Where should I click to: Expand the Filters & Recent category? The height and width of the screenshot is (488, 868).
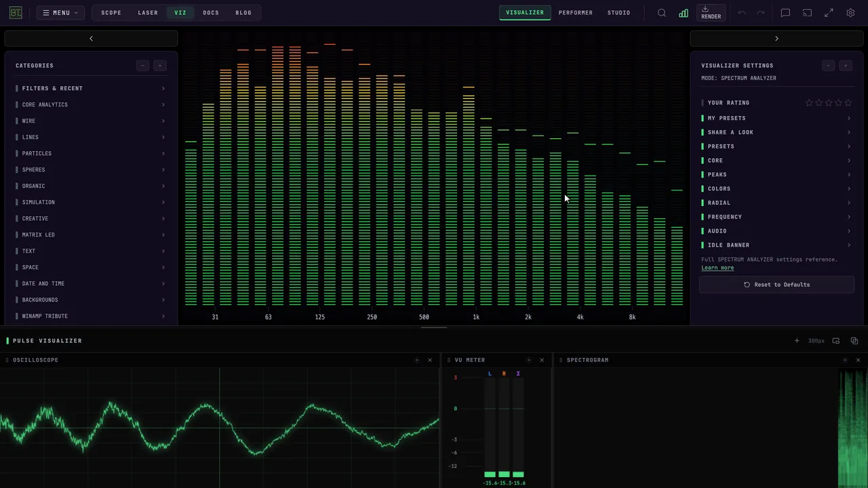(91, 88)
